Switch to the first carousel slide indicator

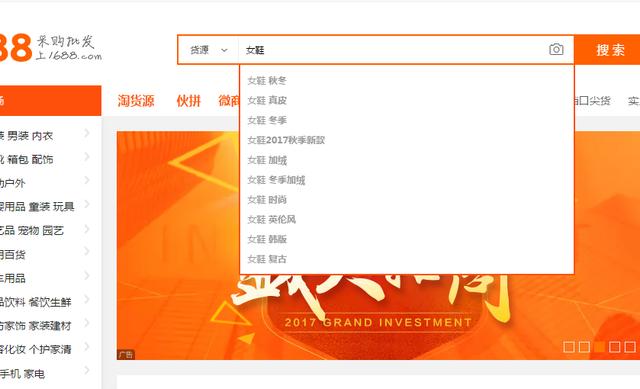[569, 347]
